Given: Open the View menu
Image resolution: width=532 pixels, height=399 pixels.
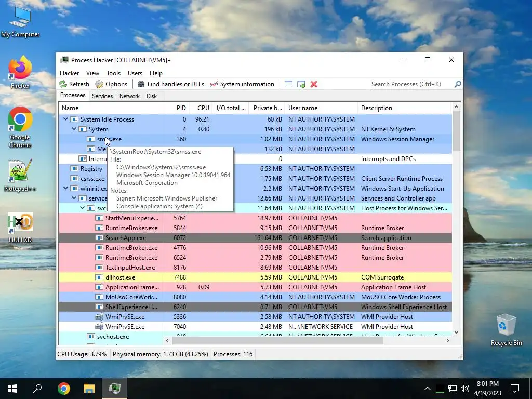Looking at the screenshot, I should (x=92, y=73).
